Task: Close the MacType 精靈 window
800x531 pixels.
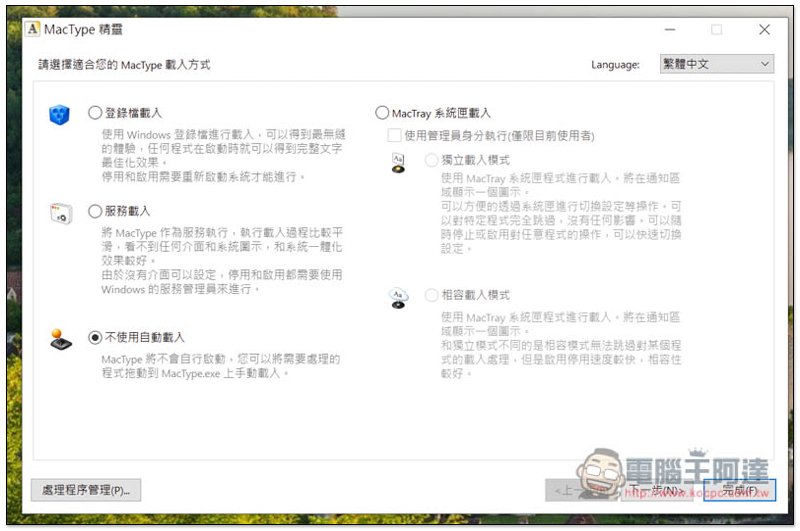Action: tap(764, 30)
